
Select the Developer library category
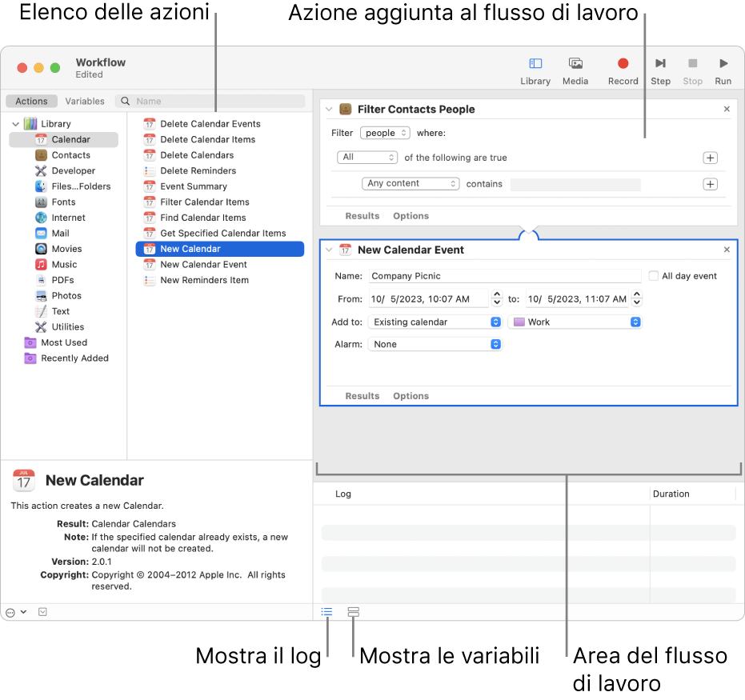tap(66, 171)
